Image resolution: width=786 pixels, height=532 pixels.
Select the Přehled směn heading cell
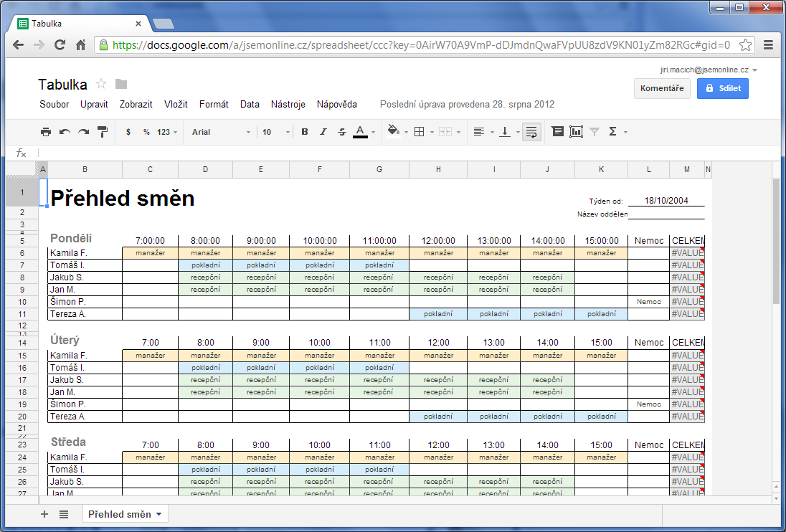point(123,199)
